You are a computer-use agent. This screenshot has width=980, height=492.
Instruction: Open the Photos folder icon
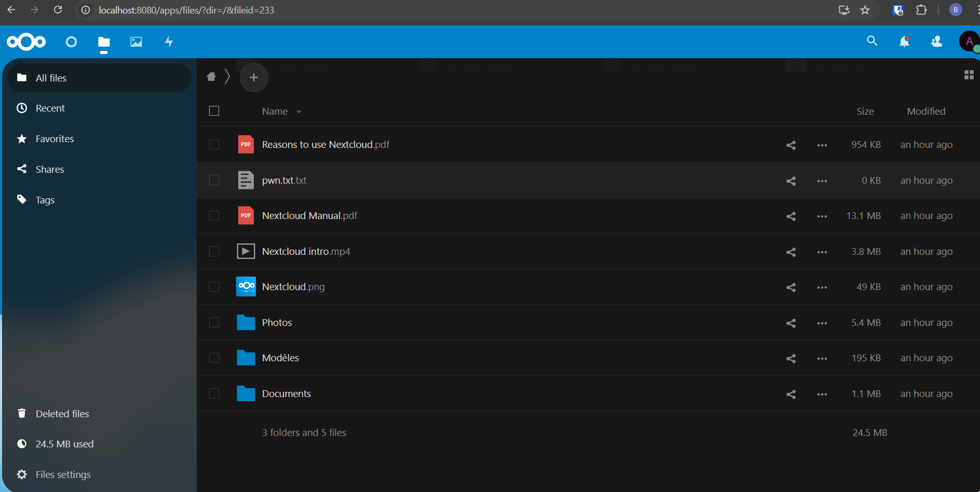click(x=246, y=322)
